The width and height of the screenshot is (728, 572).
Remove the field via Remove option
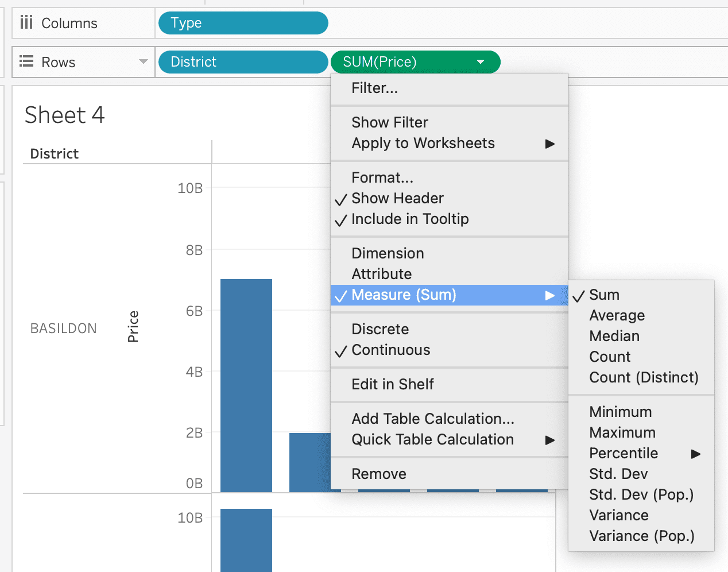click(x=378, y=474)
